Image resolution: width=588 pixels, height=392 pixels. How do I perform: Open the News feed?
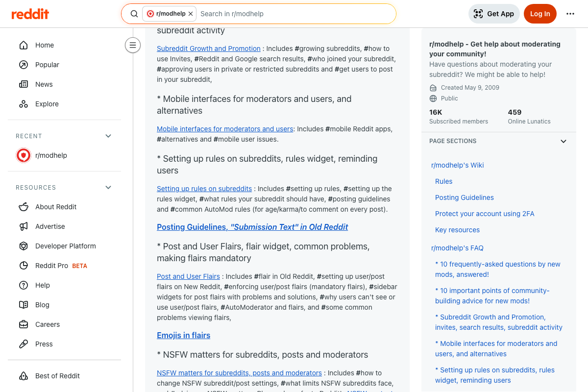tap(64, 84)
